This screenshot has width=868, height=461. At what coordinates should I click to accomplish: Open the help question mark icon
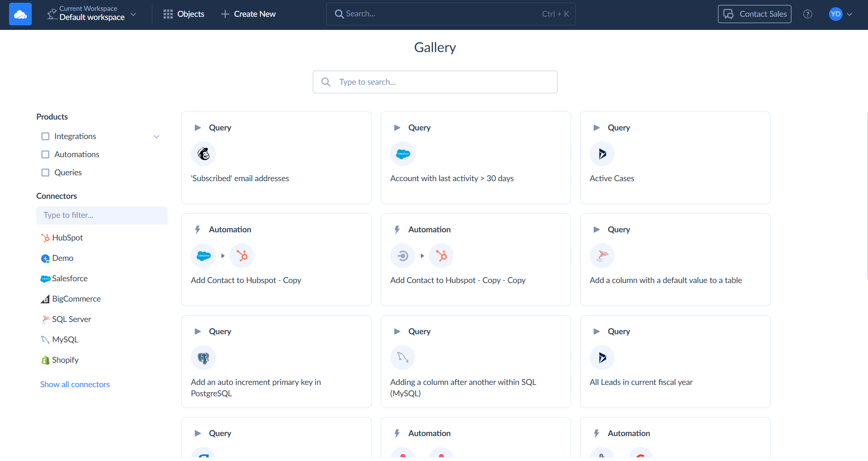[807, 14]
